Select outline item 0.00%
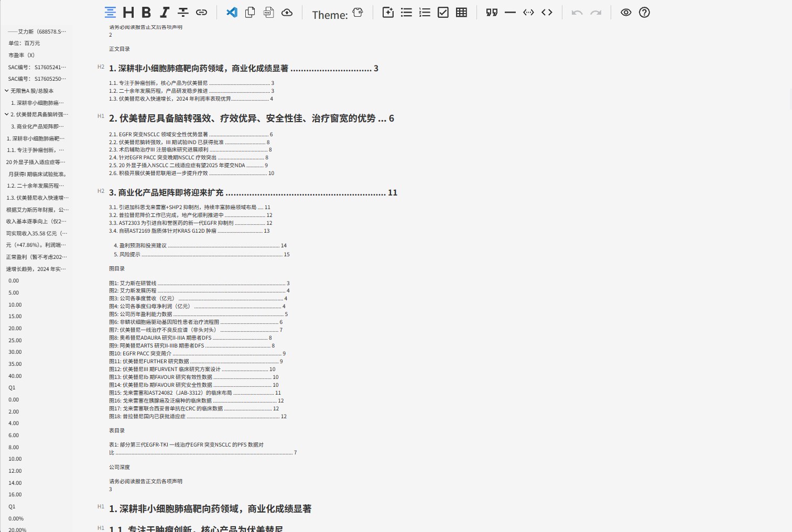This screenshot has width=792, height=532. coord(16,518)
